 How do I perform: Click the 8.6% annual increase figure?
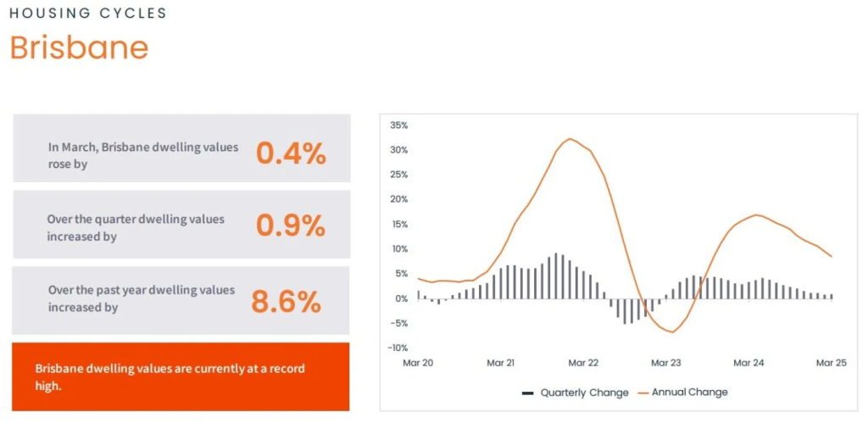pyautogui.click(x=287, y=301)
